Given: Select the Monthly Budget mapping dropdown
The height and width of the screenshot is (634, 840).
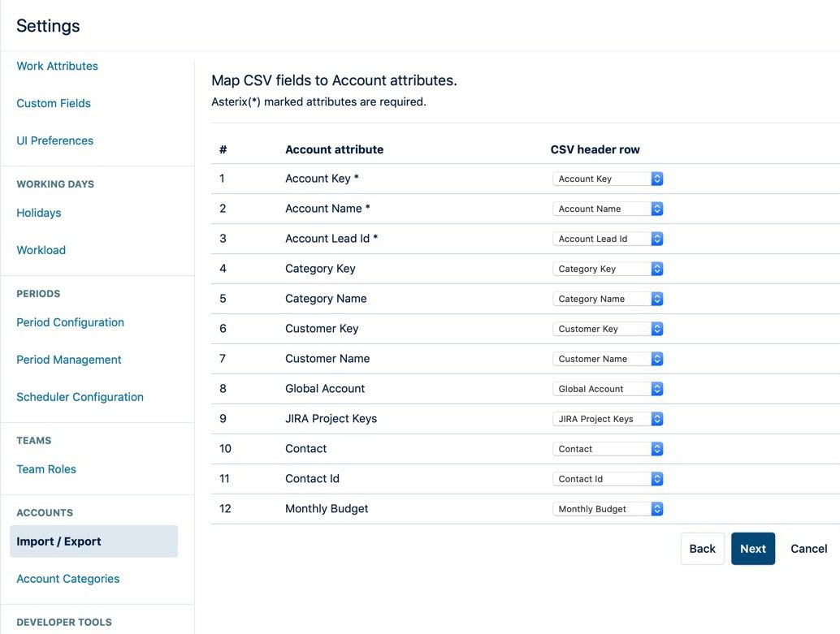Looking at the screenshot, I should tap(608, 509).
